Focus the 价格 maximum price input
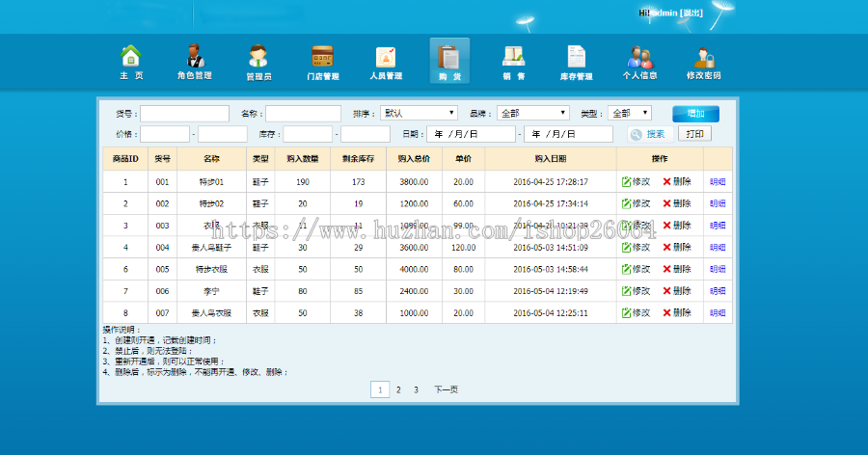868x455 pixels. point(223,134)
